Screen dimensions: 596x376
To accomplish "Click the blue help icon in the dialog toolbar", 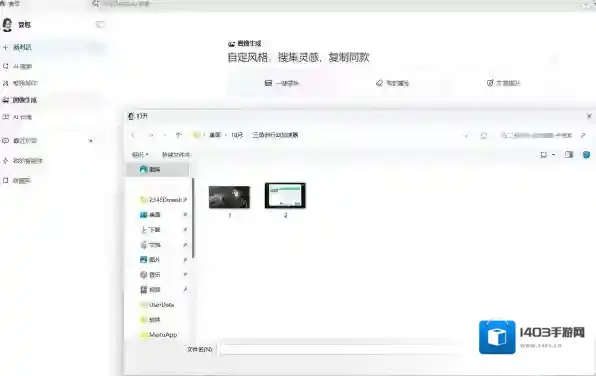I will pos(586,155).
